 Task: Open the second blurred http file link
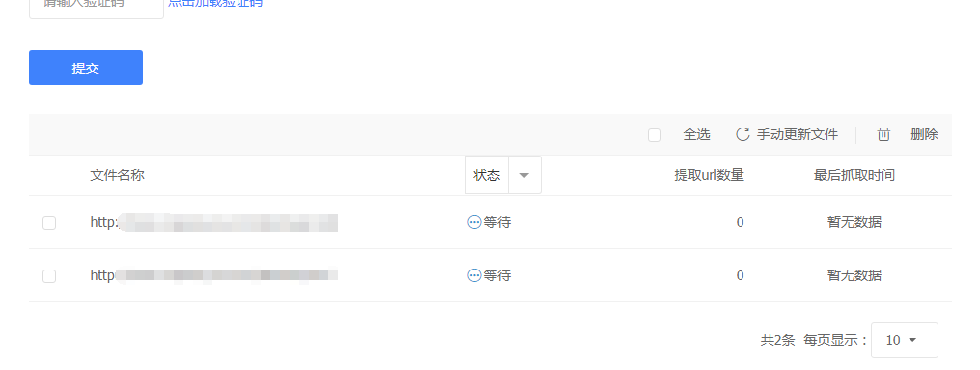click(x=213, y=275)
